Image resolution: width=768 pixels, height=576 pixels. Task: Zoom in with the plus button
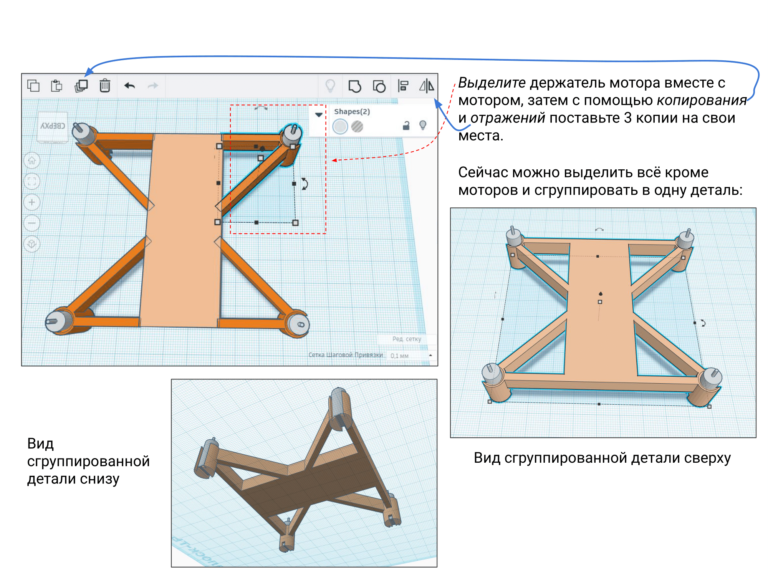[32, 202]
